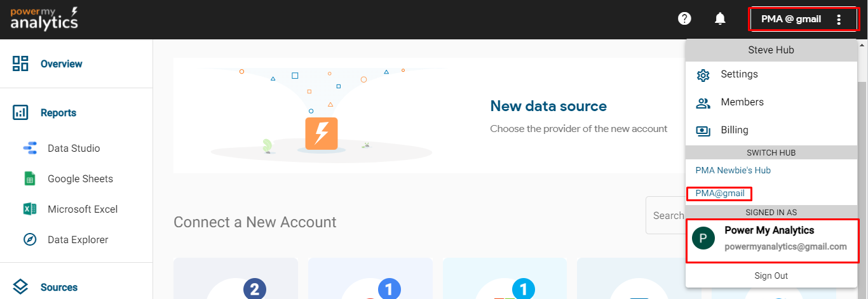Screen dimensions: 868x299
Task: Switch to PMA Newbie's Hub
Action: point(733,170)
